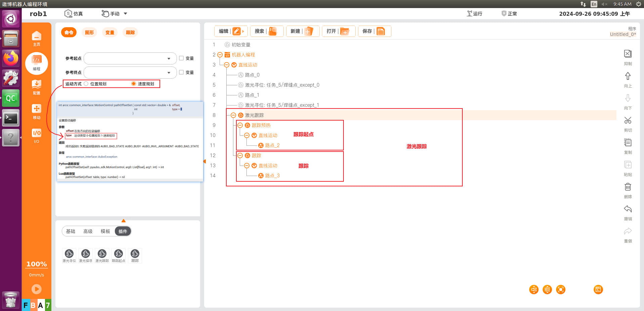Select the 激光寻位 plugin icon
644x311 pixels.
[x=69, y=254]
